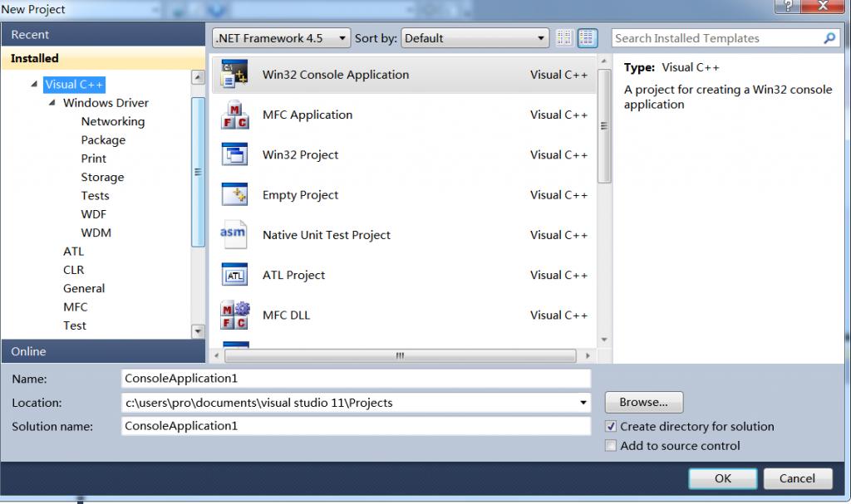This screenshot has height=504, width=851.
Task: Click the template list vertical scrollbar thumb
Action: pos(604,126)
